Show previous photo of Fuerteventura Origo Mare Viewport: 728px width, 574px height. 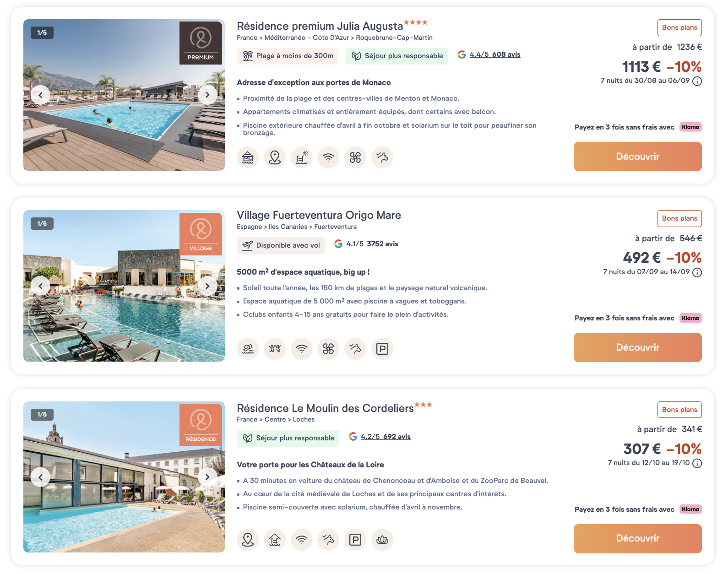(x=40, y=286)
